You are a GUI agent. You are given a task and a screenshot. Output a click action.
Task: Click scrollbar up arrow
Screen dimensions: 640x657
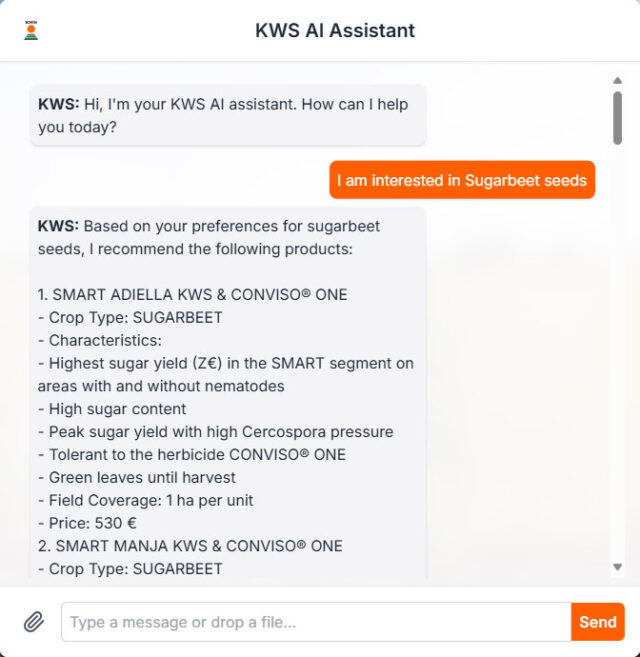click(617, 80)
